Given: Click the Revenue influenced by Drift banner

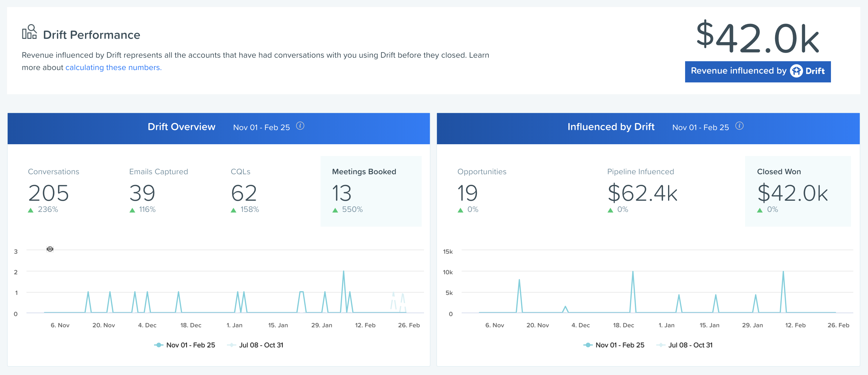Looking at the screenshot, I should tap(758, 72).
